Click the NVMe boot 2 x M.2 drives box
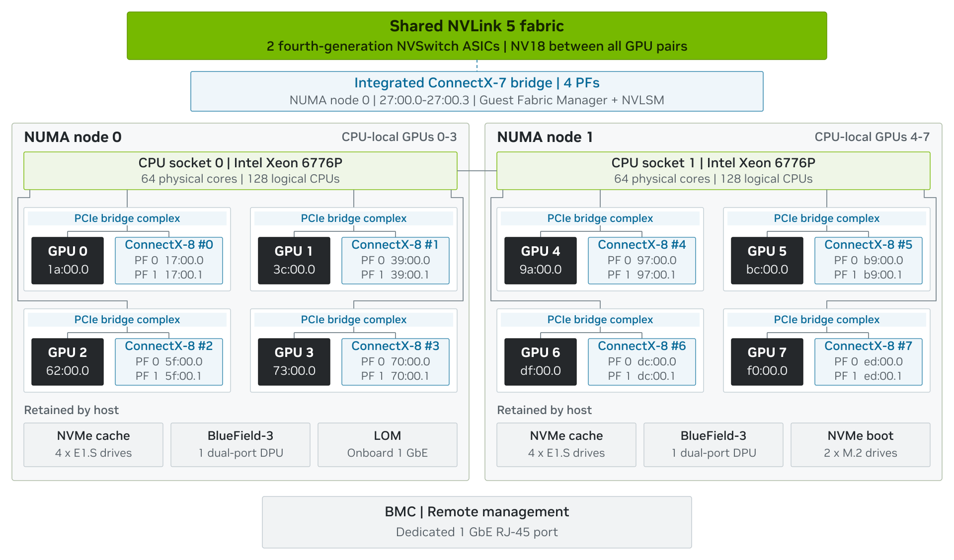 pos(861,445)
